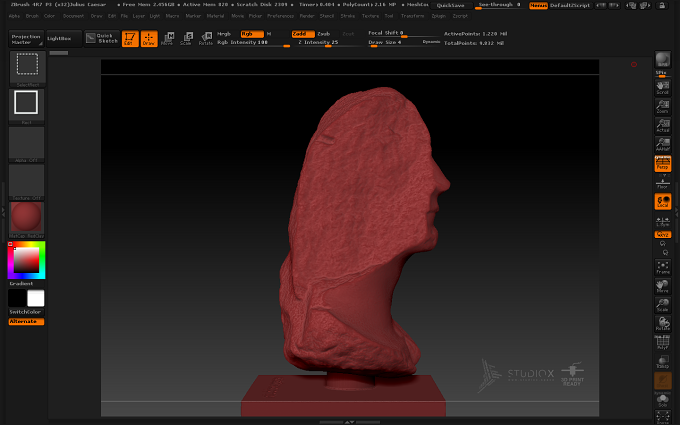Click the Actual size icon
Image resolution: width=680 pixels, height=425 pixels.
pyautogui.click(x=663, y=126)
